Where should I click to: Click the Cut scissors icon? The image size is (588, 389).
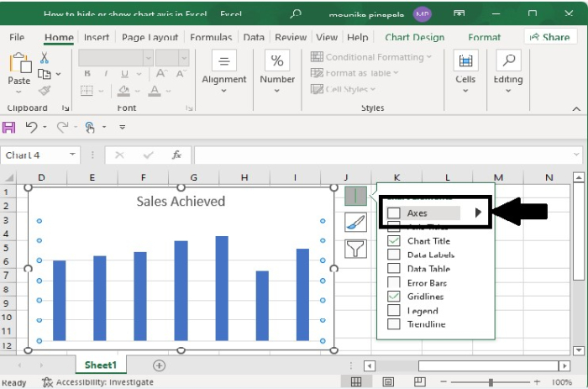(45, 58)
